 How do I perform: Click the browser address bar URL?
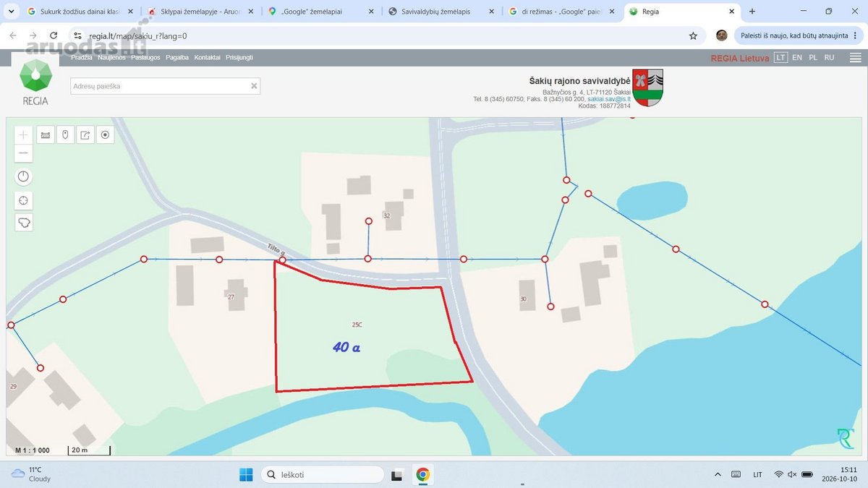coord(138,35)
